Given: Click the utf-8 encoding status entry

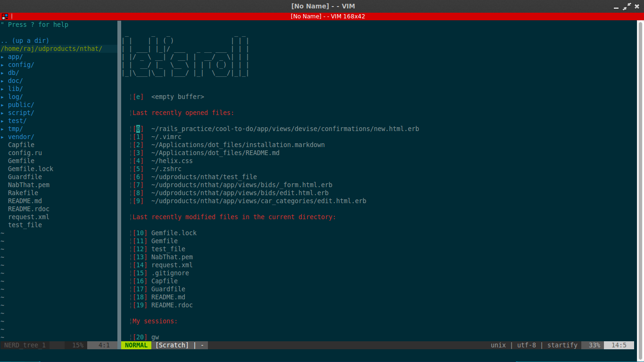Looking at the screenshot, I should 527,346.
